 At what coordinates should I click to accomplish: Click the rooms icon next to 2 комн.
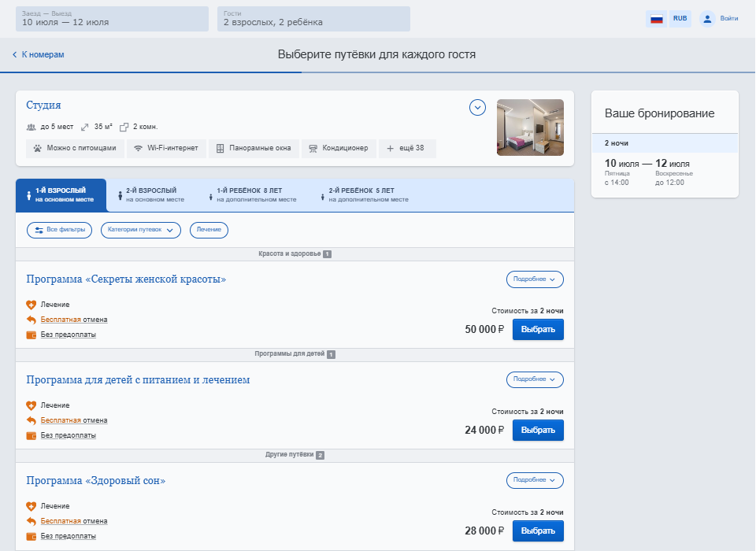click(x=124, y=128)
